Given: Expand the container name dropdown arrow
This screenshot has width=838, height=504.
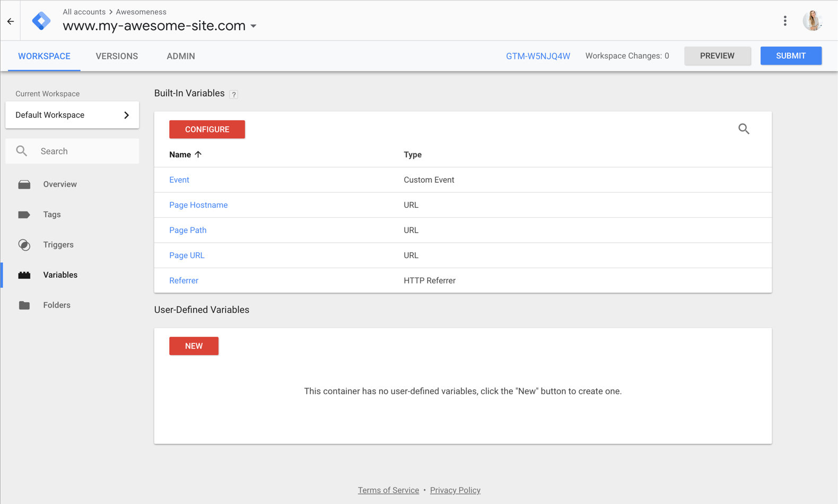Looking at the screenshot, I should pyautogui.click(x=254, y=26).
